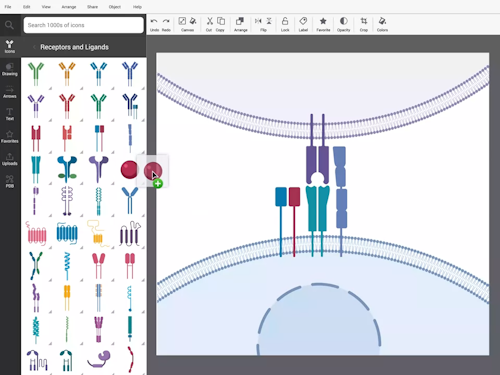Click the Redo toolbar icon
Viewport: 500px width, 375px height.
tap(166, 24)
